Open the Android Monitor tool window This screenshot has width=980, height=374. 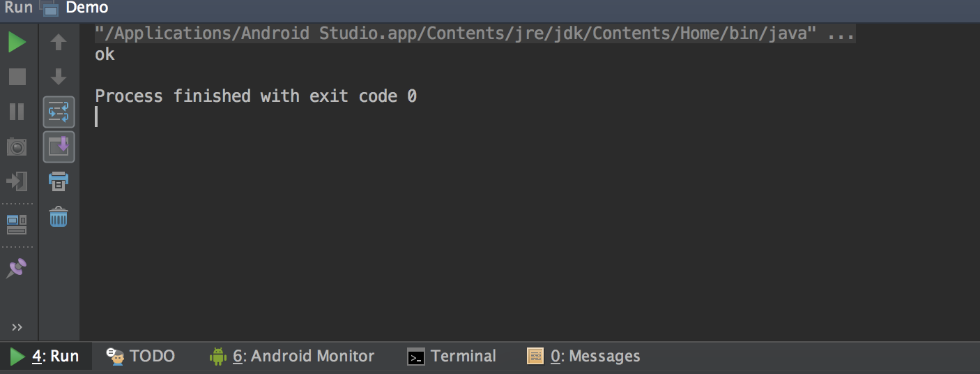(292, 357)
